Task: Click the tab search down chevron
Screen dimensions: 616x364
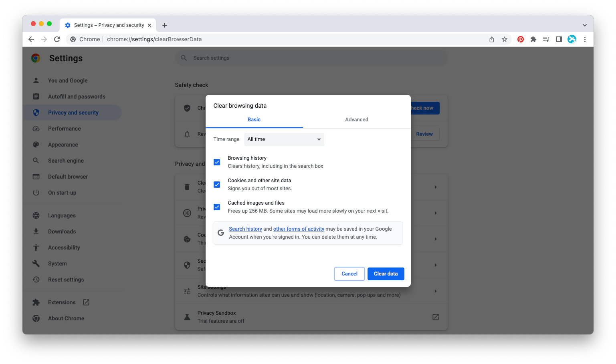Action: click(x=585, y=25)
